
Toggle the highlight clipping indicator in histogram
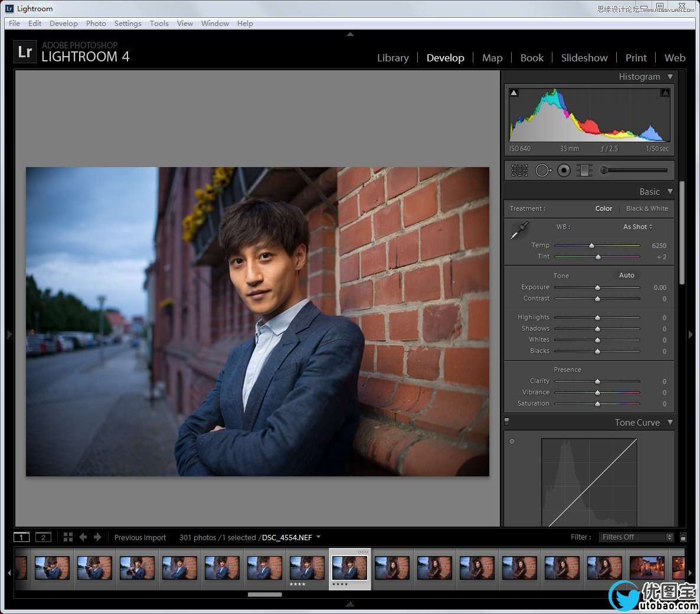point(665,93)
